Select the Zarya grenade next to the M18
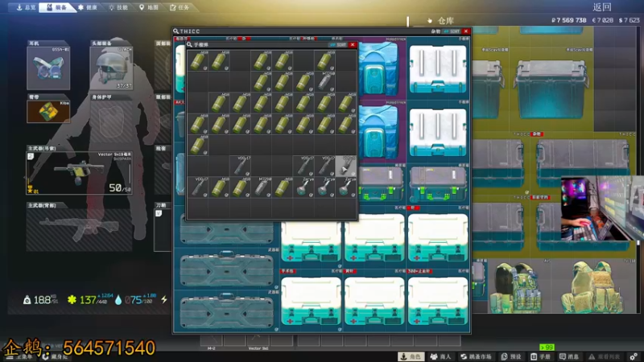The height and width of the screenshot is (362, 644). click(x=303, y=187)
